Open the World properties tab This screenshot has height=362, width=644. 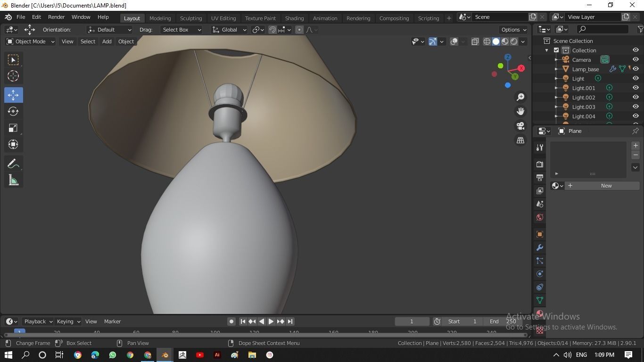click(540, 217)
